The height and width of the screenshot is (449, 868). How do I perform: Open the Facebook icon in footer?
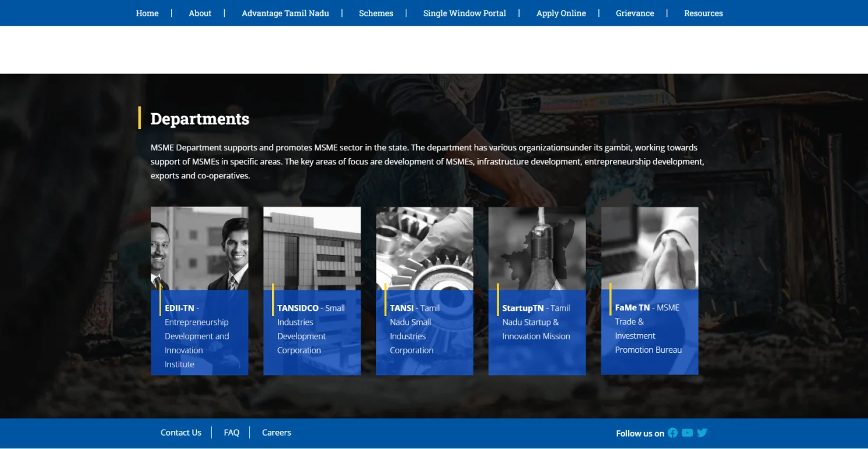coord(672,433)
